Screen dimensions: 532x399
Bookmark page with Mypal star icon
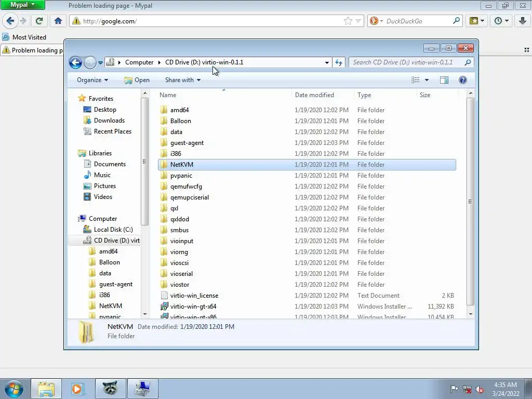(x=348, y=21)
